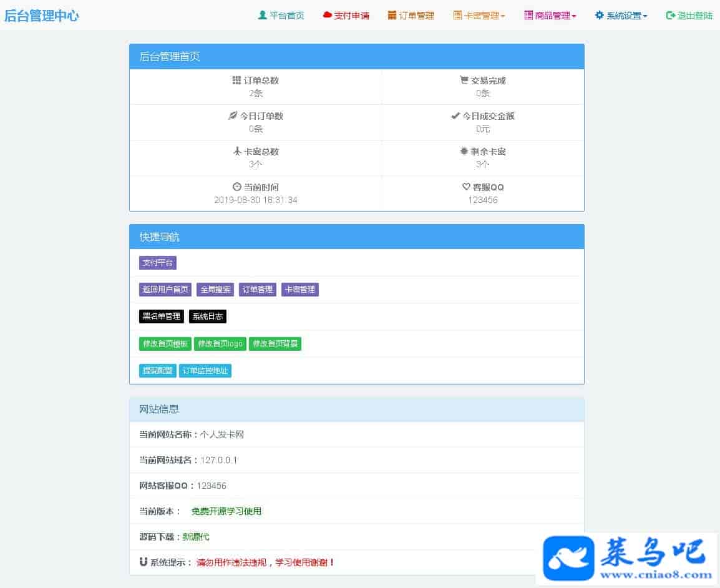The image size is (720, 588).
Task: Click the 订单管理 icon in navbar
Action: [x=392, y=16]
